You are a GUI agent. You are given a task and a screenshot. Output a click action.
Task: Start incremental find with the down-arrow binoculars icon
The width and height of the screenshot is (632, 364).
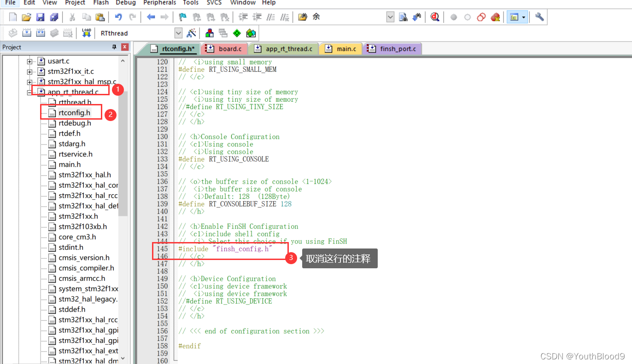click(x=416, y=17)
